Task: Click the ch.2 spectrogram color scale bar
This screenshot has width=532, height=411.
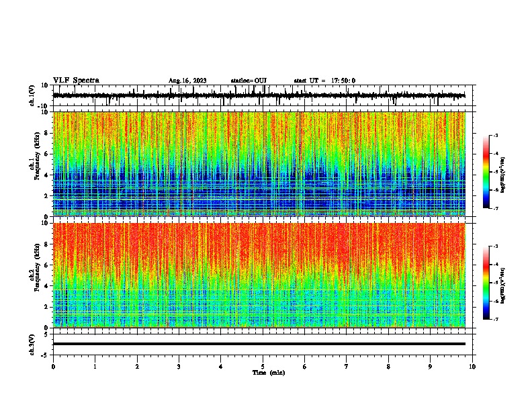Action: pyautogui.click(x=486, y=283)
